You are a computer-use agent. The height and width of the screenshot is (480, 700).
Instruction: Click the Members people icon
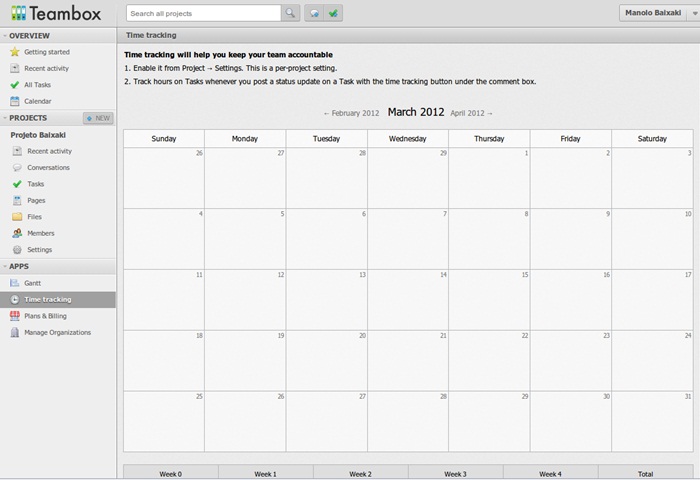[x=17, y=233]
